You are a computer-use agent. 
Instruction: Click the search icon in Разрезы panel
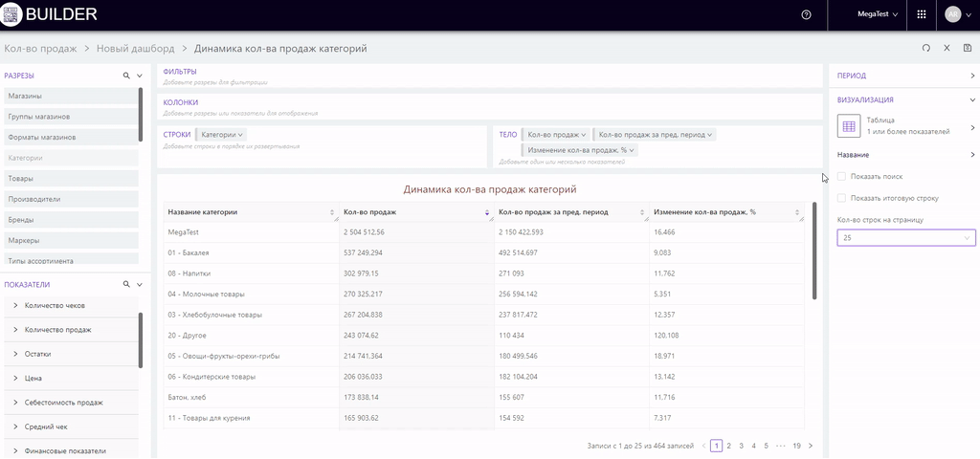point(125,76)
